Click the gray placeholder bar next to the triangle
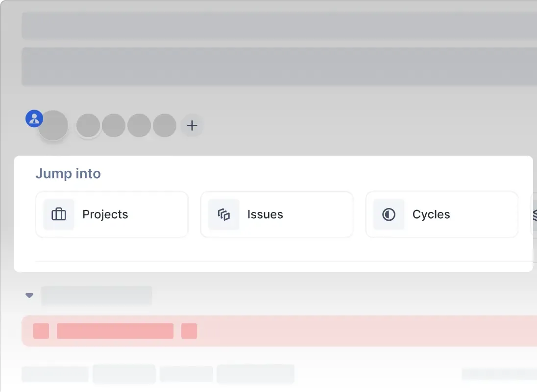The height and width of the screenshot is (392, 537). pos(97,295)
